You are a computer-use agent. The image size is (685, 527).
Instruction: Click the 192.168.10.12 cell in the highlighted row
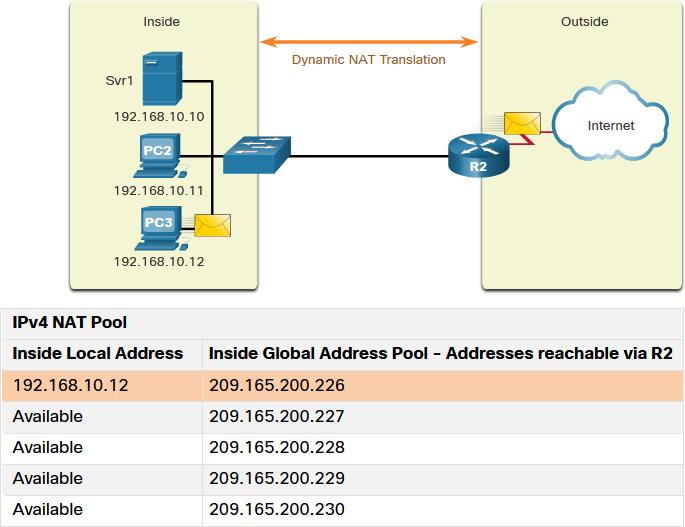coord(102,385)
